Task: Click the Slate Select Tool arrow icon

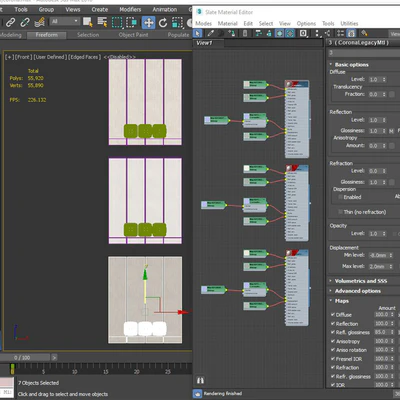Action: click(x=197, y=33)
